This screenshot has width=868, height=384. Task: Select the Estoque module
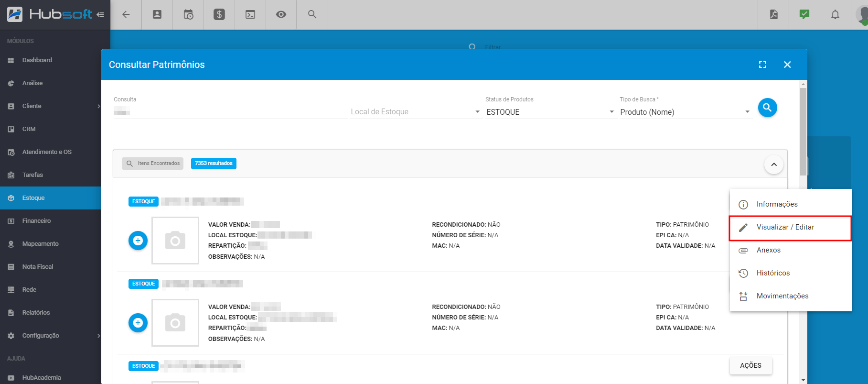tap(51, 198)
